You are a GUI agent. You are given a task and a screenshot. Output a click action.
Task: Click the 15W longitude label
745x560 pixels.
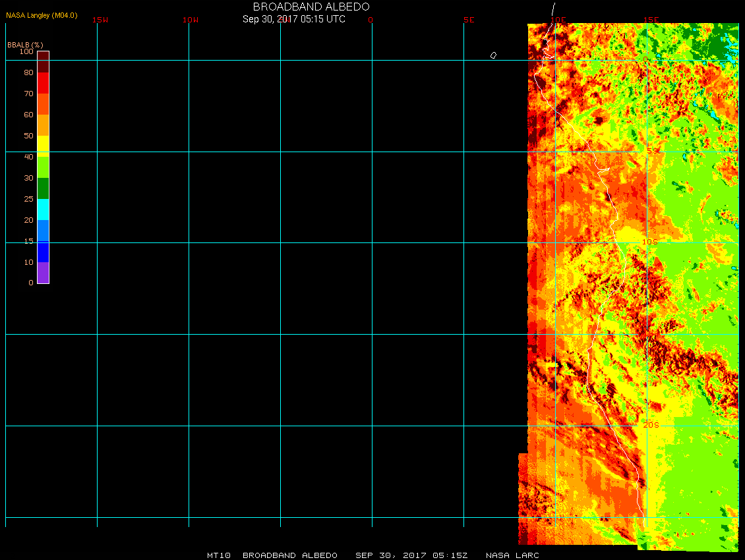pos(100,20)
